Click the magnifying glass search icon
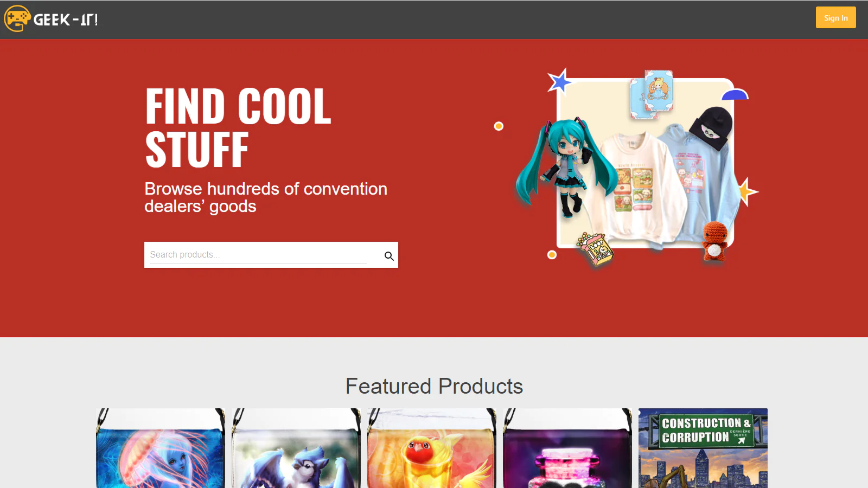Viewport: 868px width, 488px height. (389, 256)
